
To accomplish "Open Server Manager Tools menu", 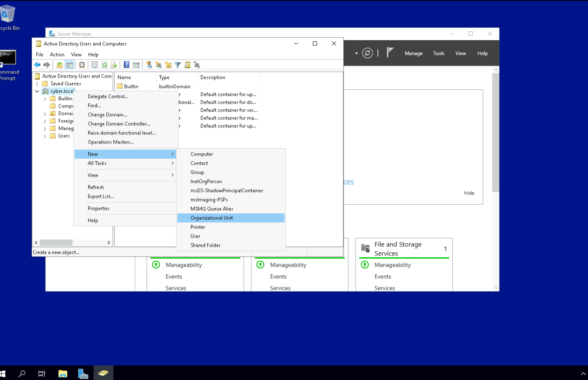I will (439, 53).
